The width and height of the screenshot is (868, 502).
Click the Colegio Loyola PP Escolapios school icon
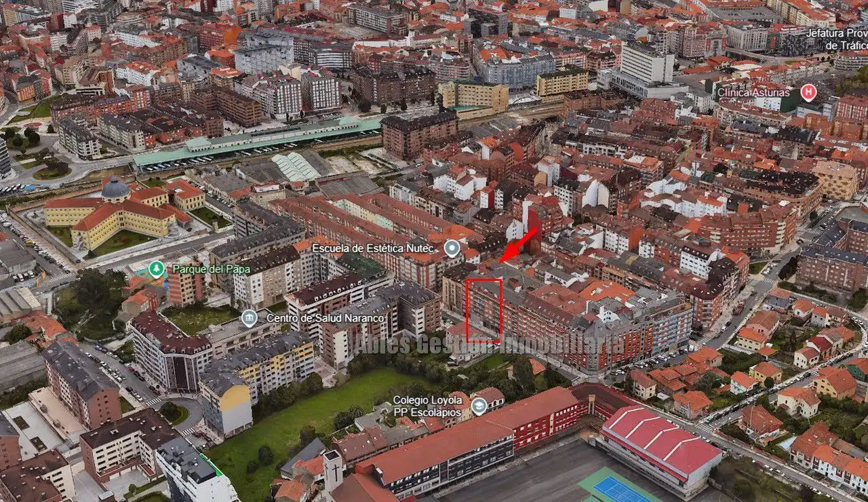(x=479, y=406)
